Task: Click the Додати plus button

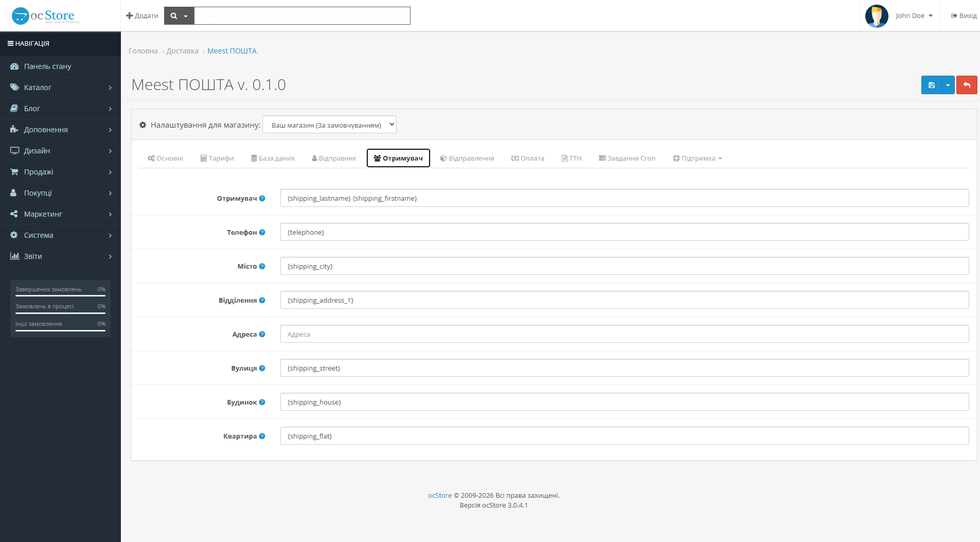Action: (x=142, y=16)
